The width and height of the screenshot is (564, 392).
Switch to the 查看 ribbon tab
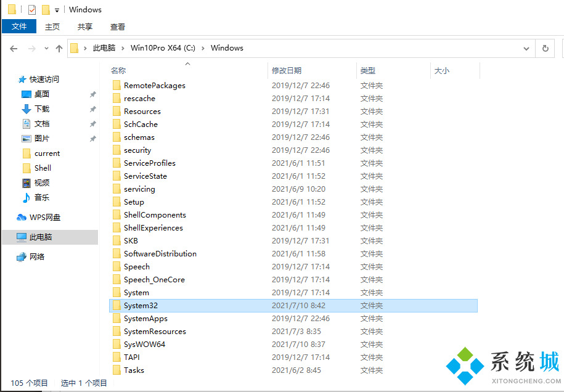coord(117,27)
